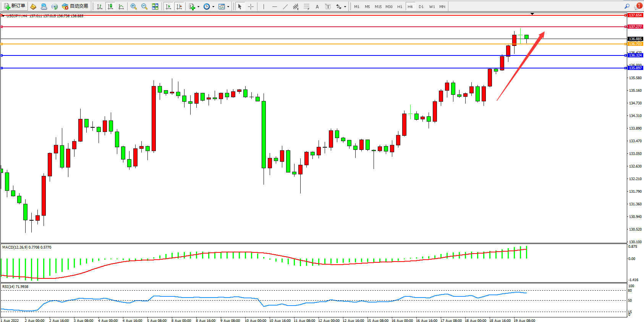Open the indicators list dropdown
This screenshot has width=644, height=322.
pos(198,7)
